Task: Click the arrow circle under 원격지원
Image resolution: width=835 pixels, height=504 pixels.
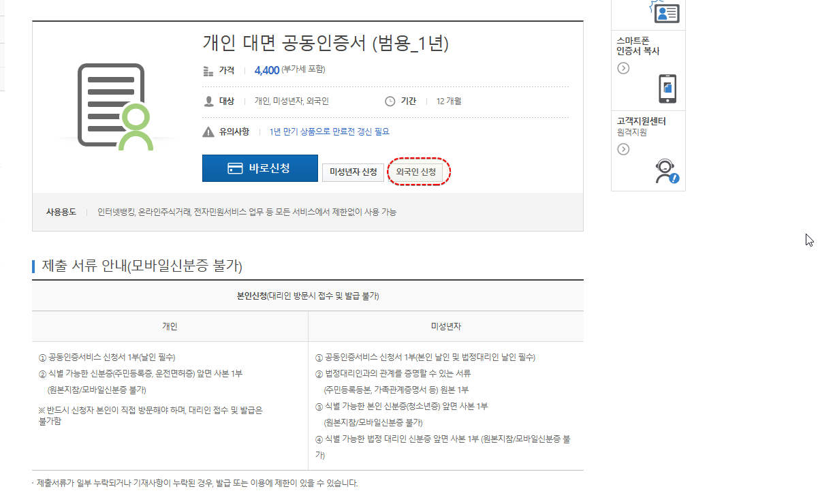Action: (x=623, y=149)
